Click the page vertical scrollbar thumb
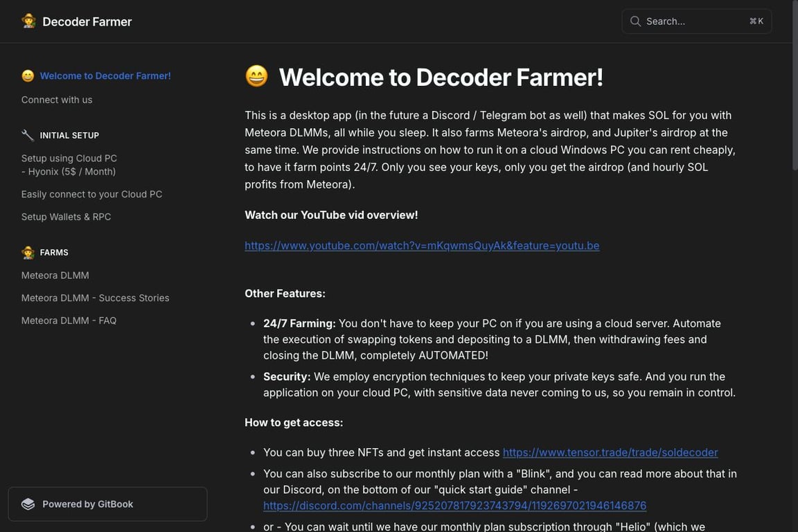 795,85
